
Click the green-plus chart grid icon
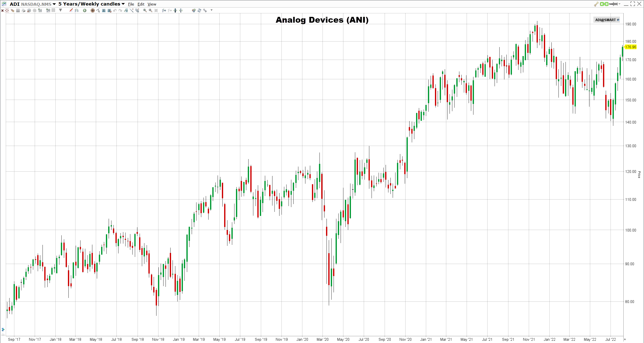tap(40, 10)
